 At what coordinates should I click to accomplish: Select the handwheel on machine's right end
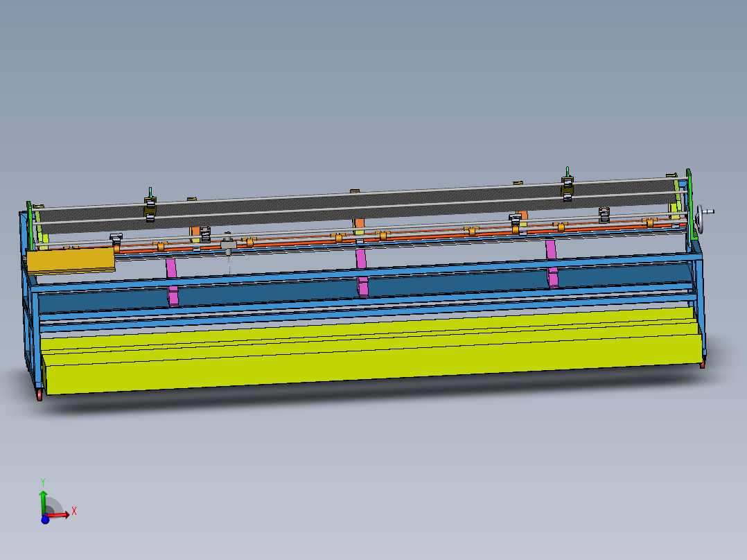[704, 218]
